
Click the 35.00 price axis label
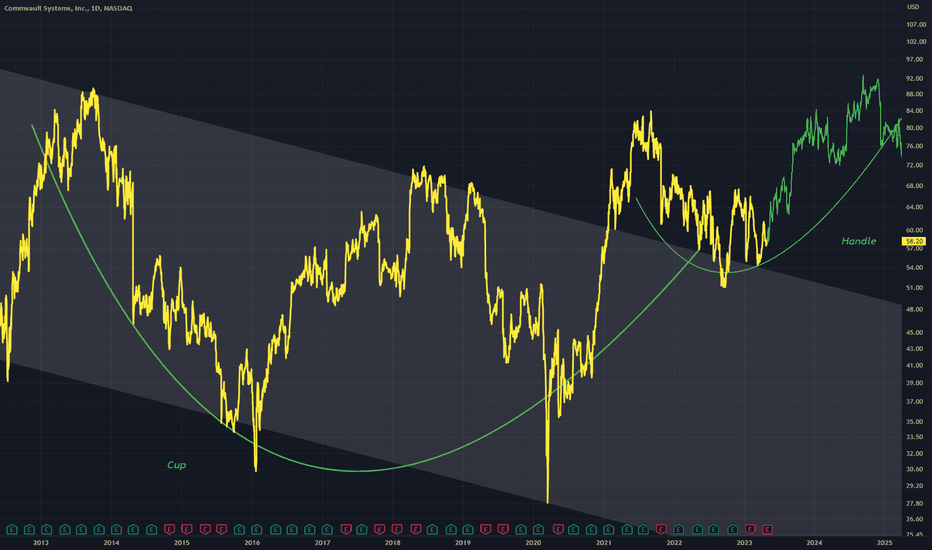916,422
